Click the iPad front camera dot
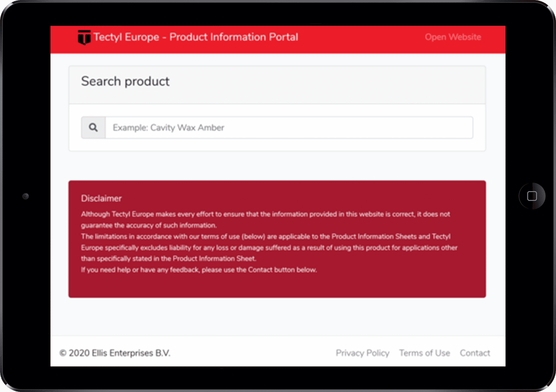556x392 pixels. click(x=25, y=196)
